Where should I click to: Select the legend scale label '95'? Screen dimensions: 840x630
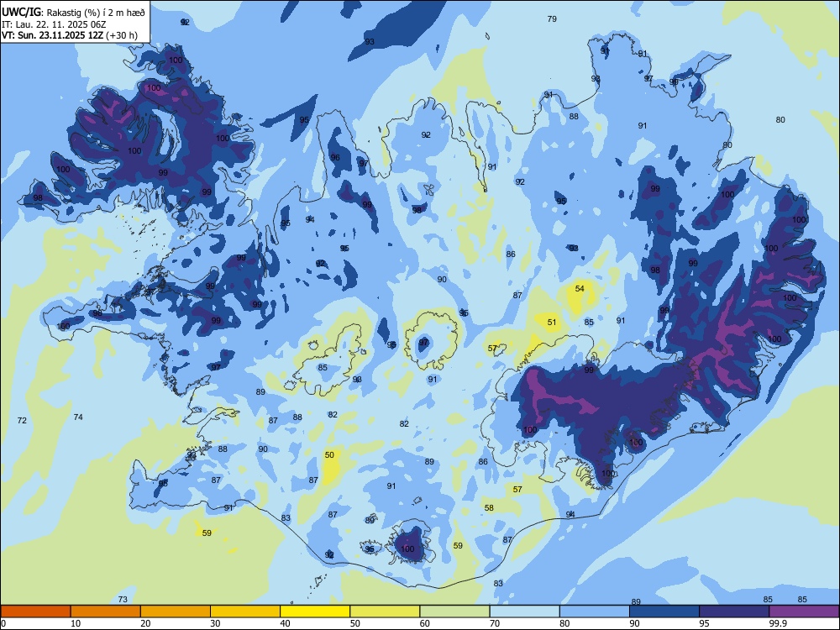(x=705, y=623)
